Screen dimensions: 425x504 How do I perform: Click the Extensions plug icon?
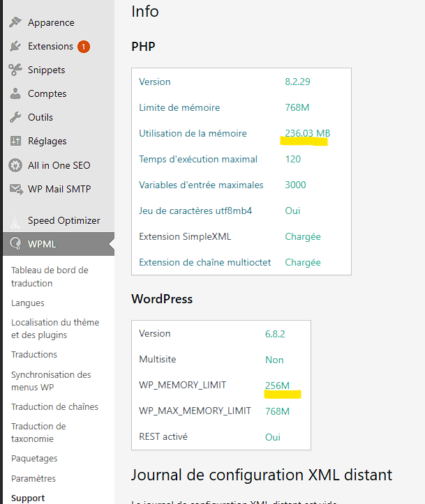click(x=15, y=46)
